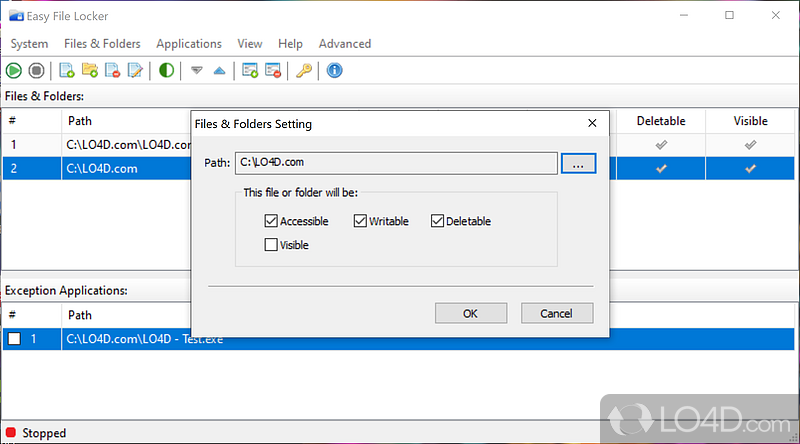Image resolution: width=800 pixels, height=444 pixels.
Task: Open the Advanced menu
Action: (x=345, y=44)
